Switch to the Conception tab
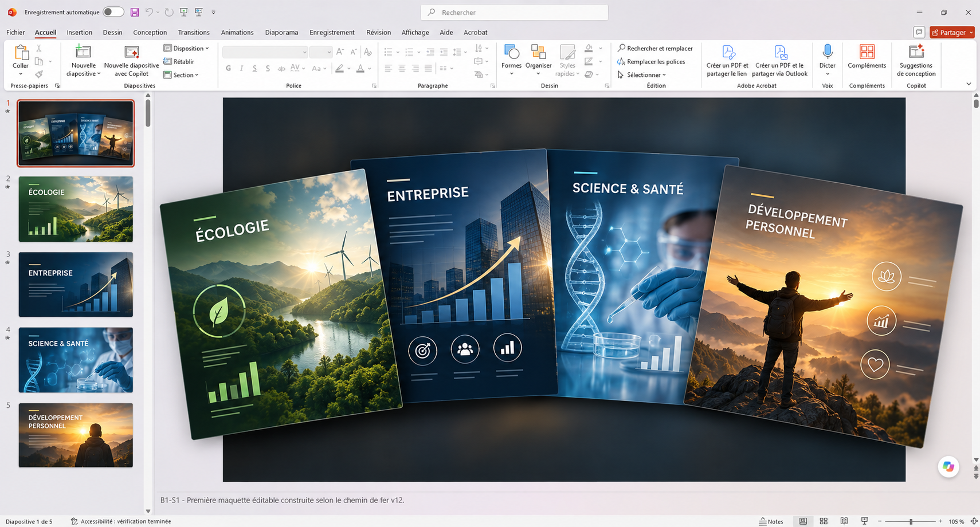Image resolution: width=980 pixels, height=527 pixels. [x=150, y=32]
